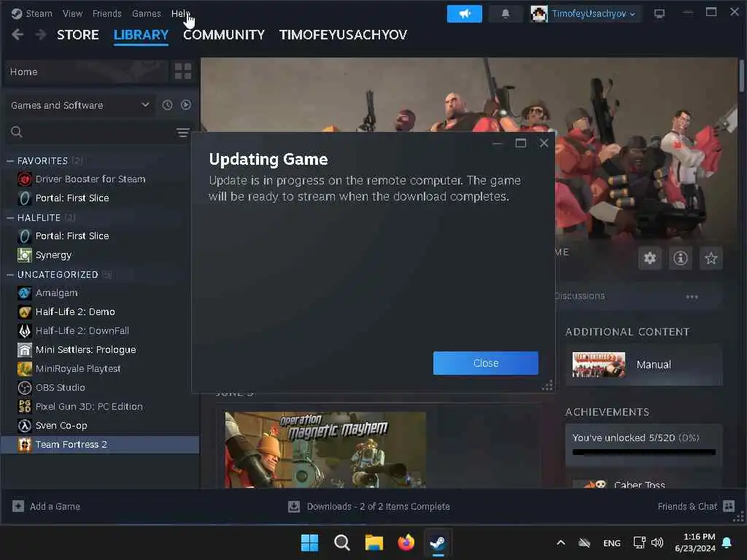
Task: Go forward with the right navigation arrow
Action: pos(41,34)
